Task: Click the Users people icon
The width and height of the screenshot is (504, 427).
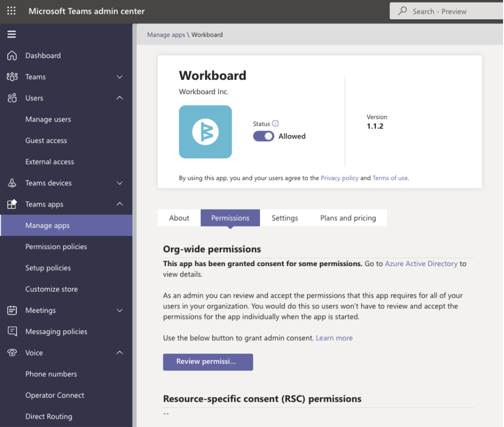Action: tap(12, 98)
